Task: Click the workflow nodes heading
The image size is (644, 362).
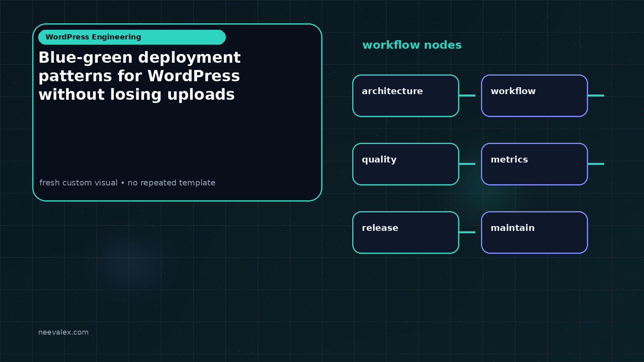Action: (412, 45)
